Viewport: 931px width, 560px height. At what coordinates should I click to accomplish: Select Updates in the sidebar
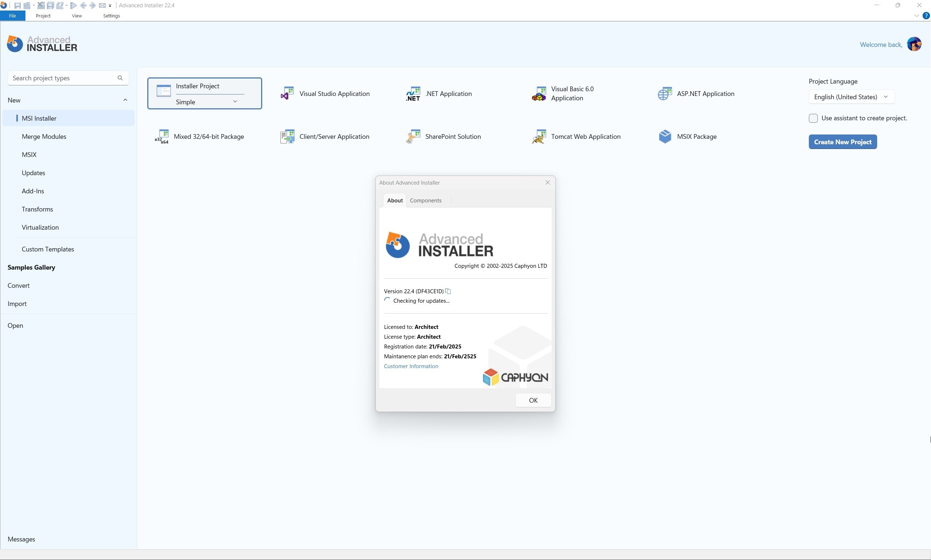pyautogui.click(x=68, y=173)
